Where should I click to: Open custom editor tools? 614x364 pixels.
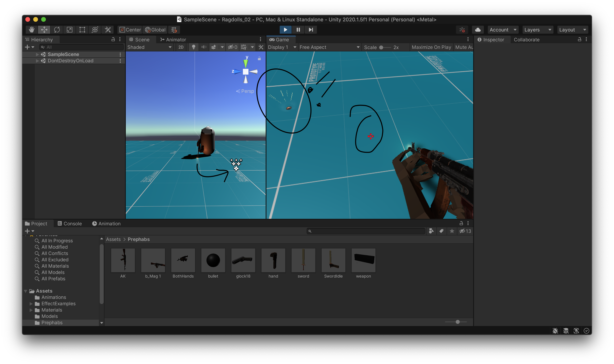(108, 30)
